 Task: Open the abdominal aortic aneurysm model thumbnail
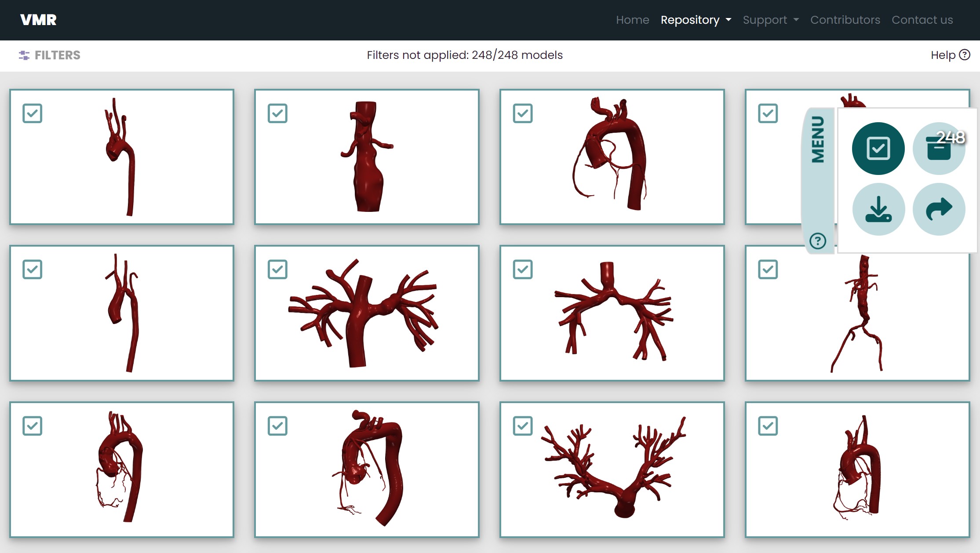point(367,157)
